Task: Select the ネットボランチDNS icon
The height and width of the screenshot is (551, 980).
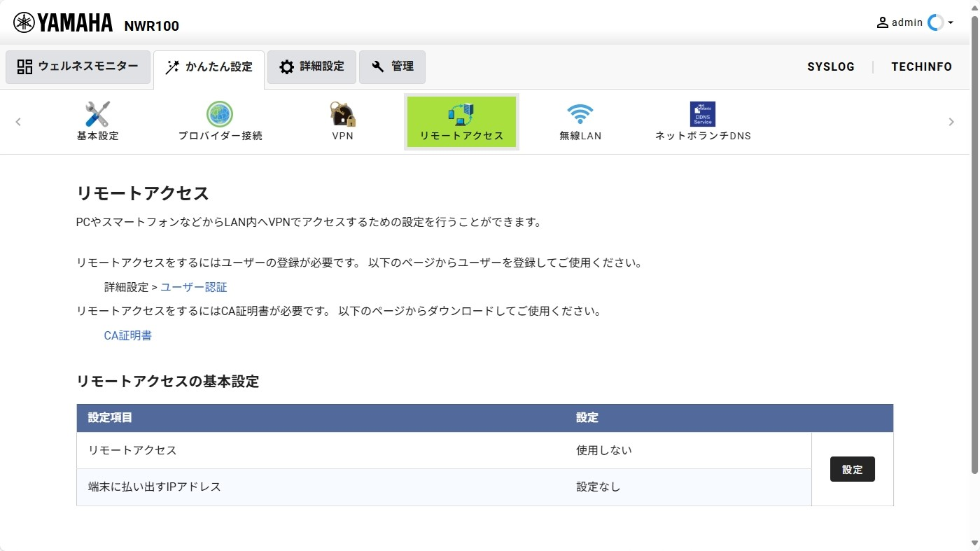Action: tap(702, 114)
